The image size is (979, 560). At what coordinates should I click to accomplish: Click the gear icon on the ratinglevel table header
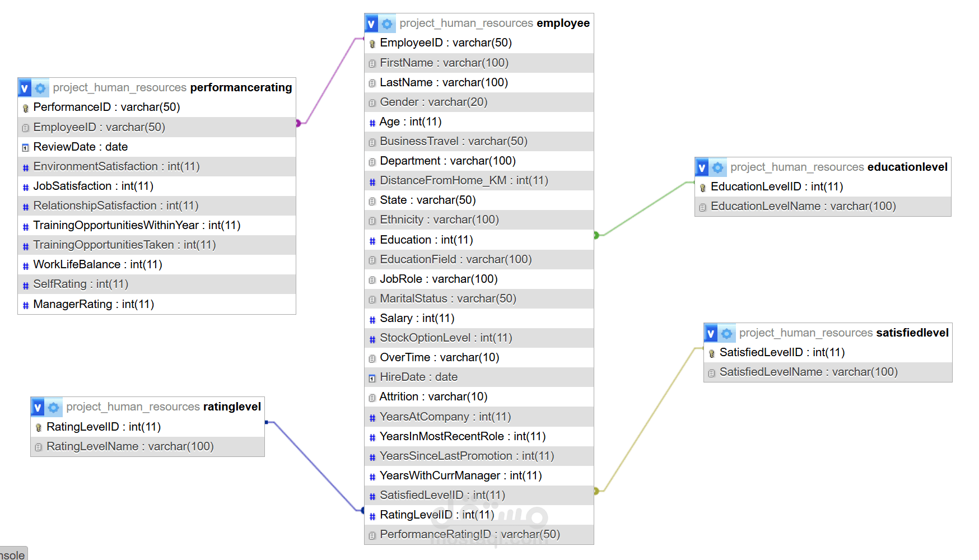point(53,407)
